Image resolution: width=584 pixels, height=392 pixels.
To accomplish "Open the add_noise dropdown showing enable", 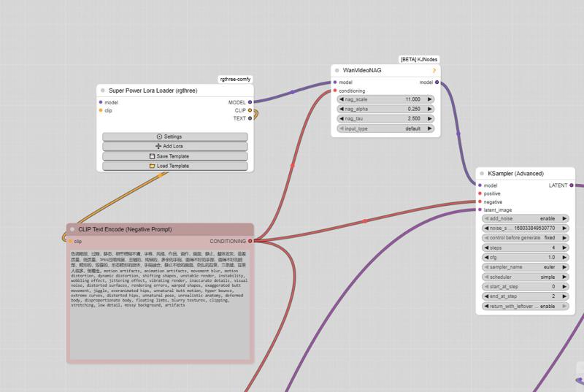I will click(526, 218).
